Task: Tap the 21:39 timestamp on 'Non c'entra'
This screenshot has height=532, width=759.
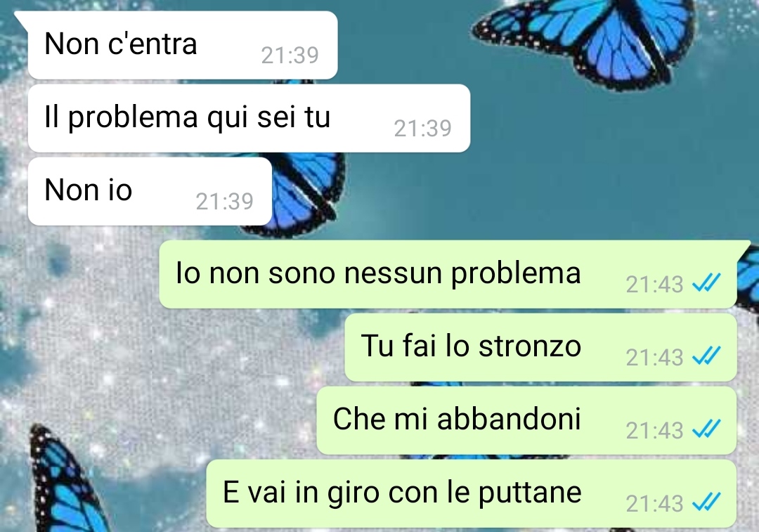Action: [x=290, y=56]
